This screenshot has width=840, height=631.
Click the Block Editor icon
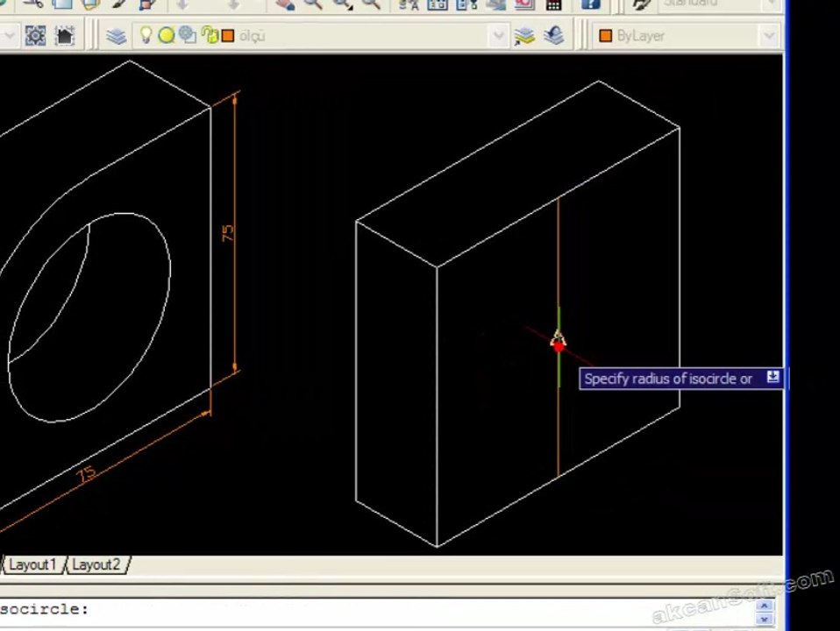coord(147,5)
